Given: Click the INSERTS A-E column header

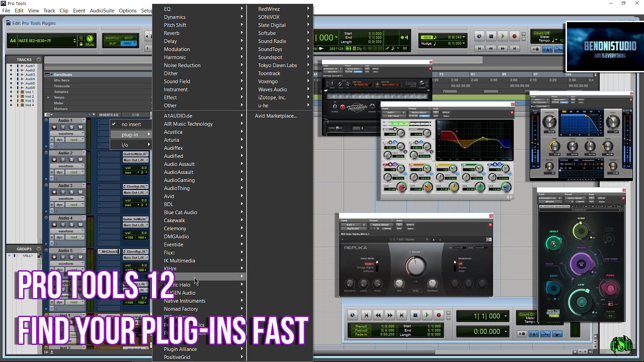Looking at the screenshot, I should (x=109, y=115).
